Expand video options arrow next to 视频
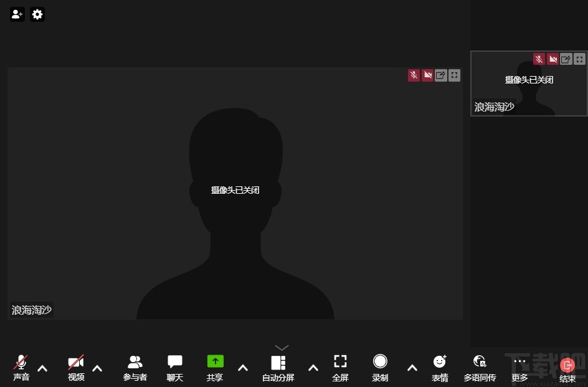588x387 pixels. click(x=97, y=368)
